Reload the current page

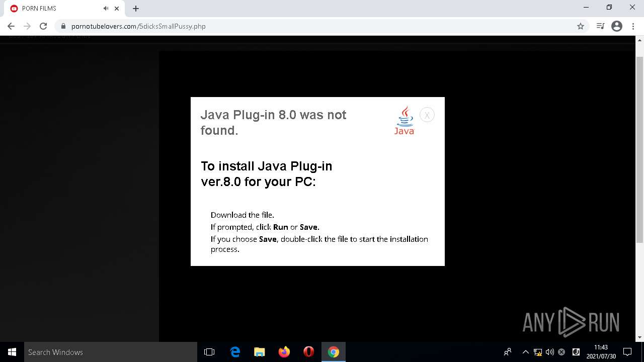point(43,26)
